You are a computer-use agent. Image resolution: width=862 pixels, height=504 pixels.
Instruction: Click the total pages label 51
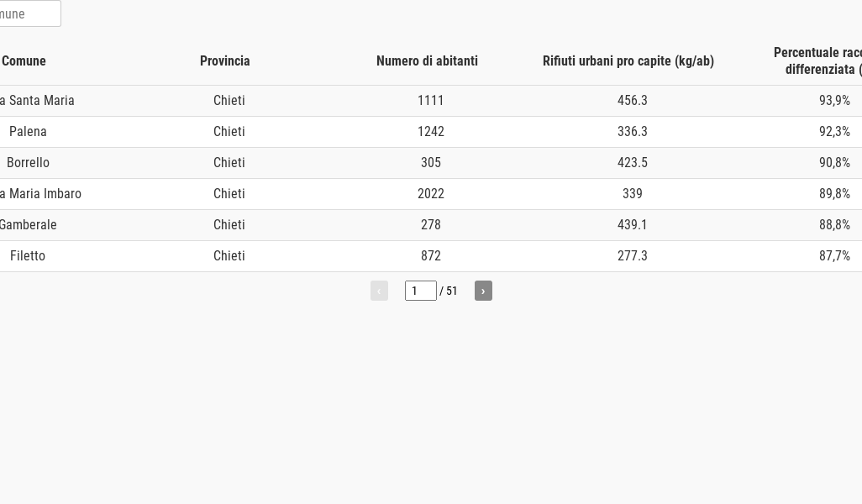coord(451,291)
